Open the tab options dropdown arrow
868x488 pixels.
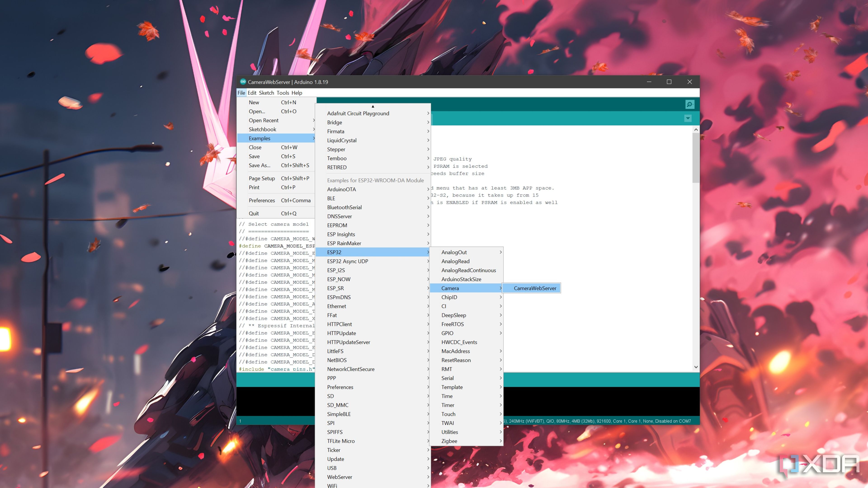pos(688,118)
